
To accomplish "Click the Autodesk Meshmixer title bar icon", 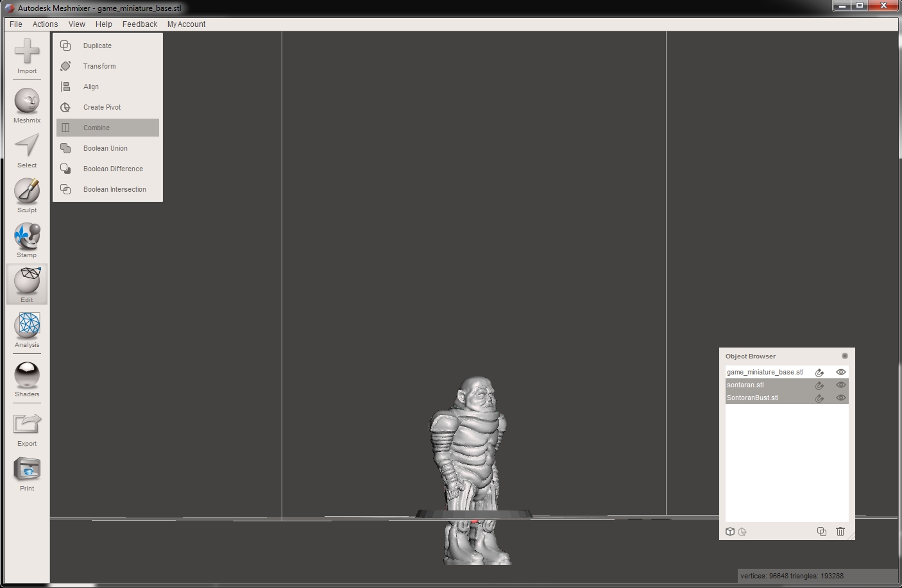I will (x=10, y=8).
